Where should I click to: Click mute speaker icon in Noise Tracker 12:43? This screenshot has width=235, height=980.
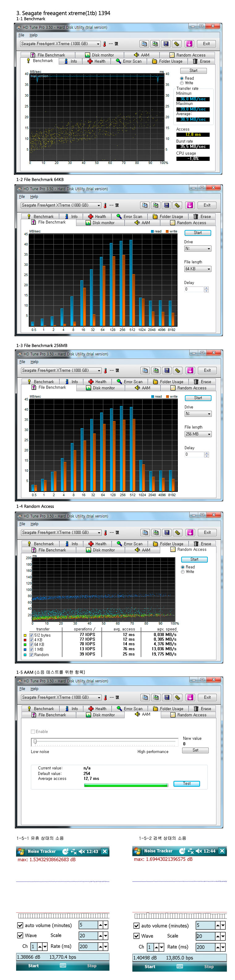tap(82, 851)
